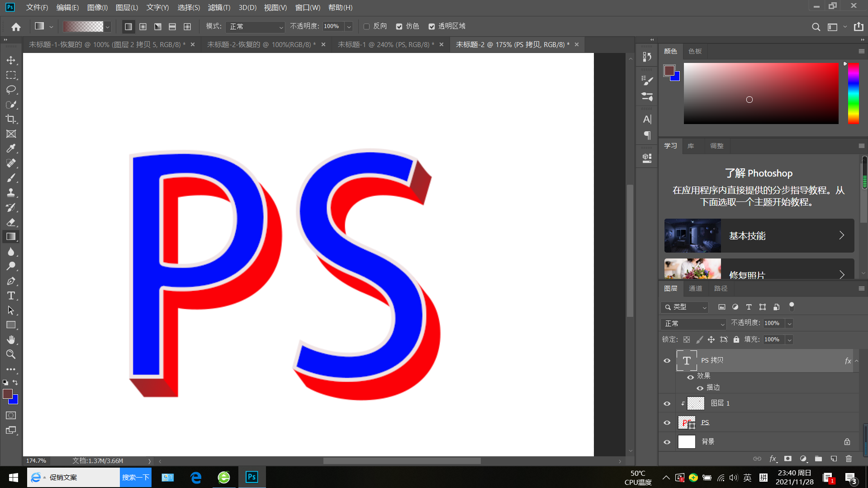The image size is (868, 488).
Task: Select the Horizontal Type tool
Action: [x=11, y=296]
